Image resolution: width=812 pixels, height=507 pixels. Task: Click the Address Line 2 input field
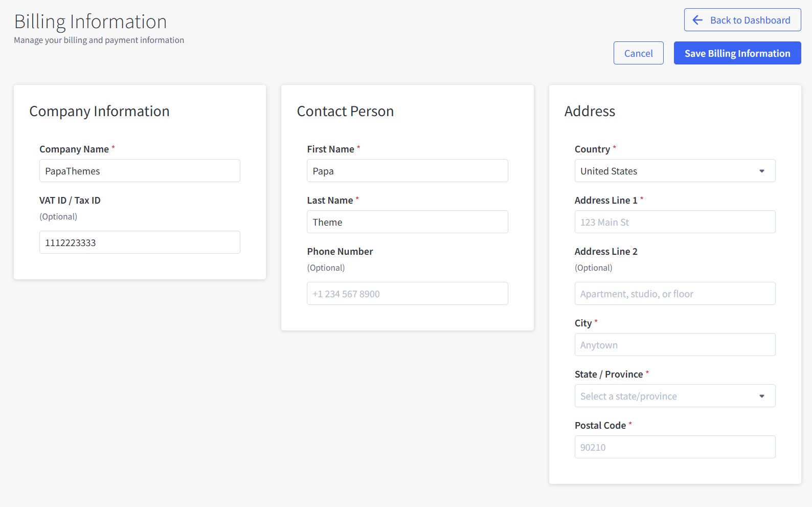pos(675,294)
